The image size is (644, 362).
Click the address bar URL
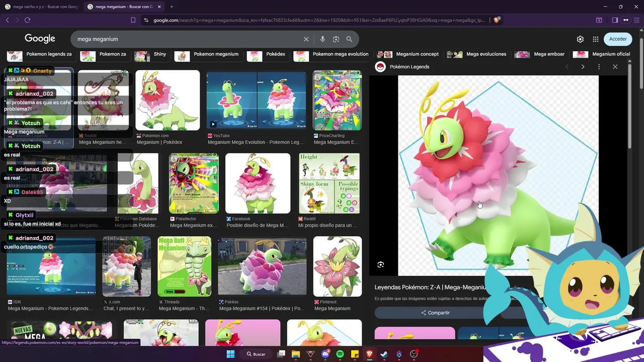click(x=319, y=20)
